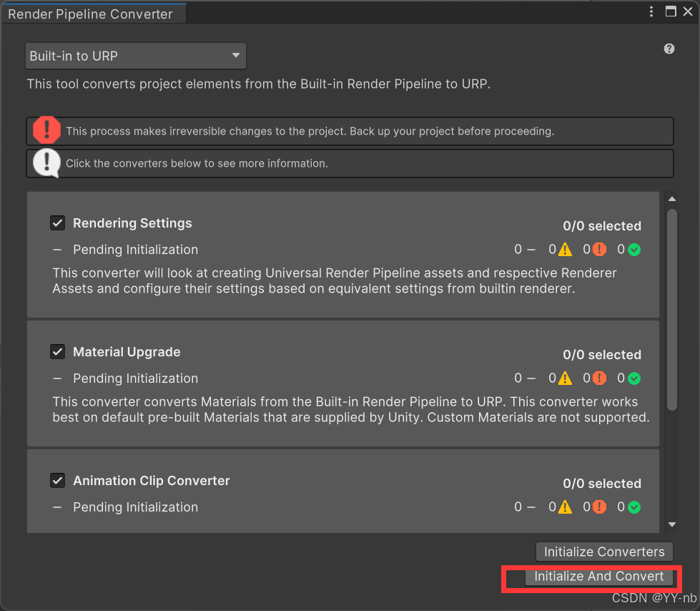Click 0/0 selected in Material Upgrade
The height and width of the screenshot is (611, 700).
[602, 355]
